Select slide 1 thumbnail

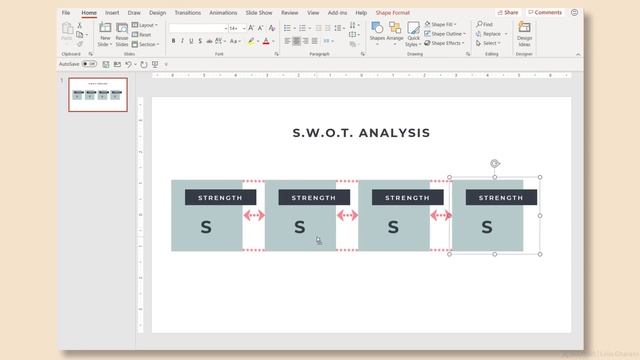(98, 95)
